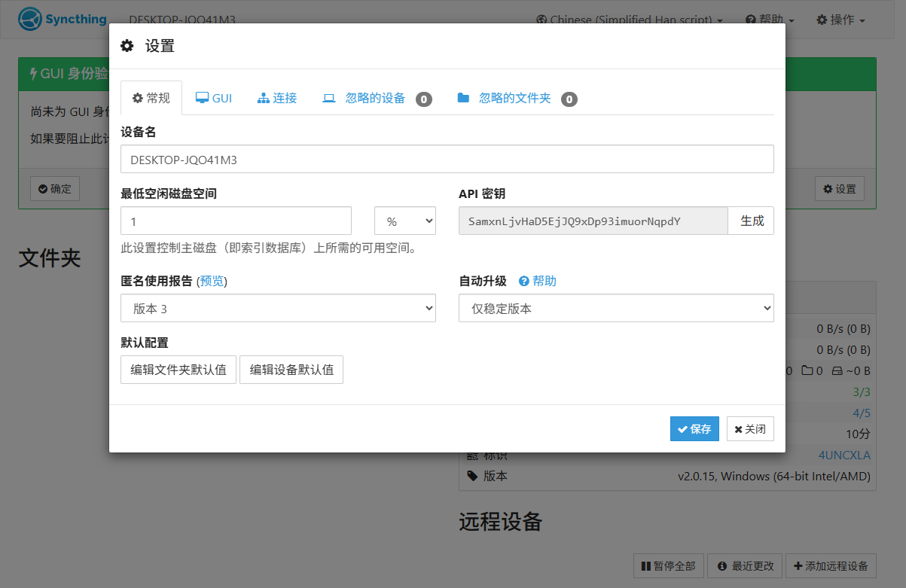Click the Syncthing logo icon
Screen dimensions: 906x588
point(29,19)
